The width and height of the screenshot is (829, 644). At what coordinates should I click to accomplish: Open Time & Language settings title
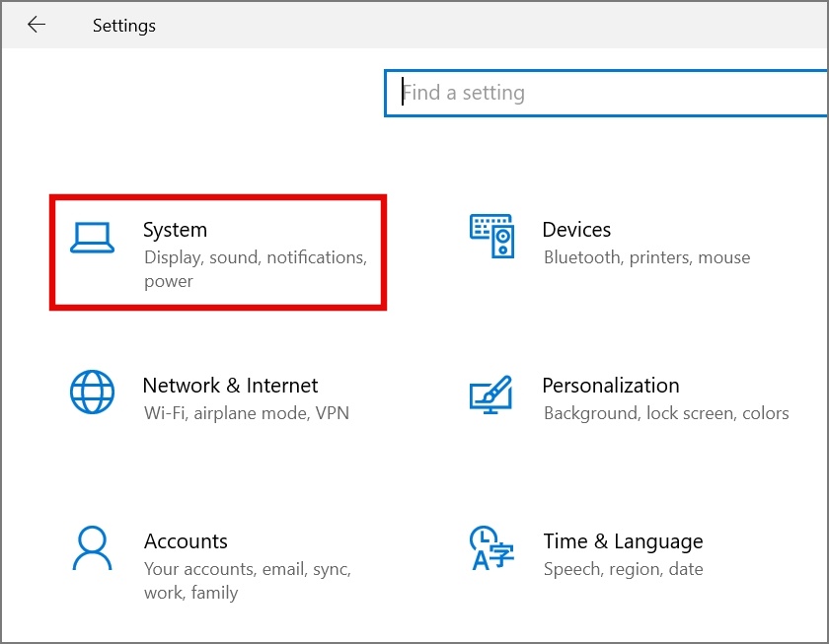click(623, 541)
